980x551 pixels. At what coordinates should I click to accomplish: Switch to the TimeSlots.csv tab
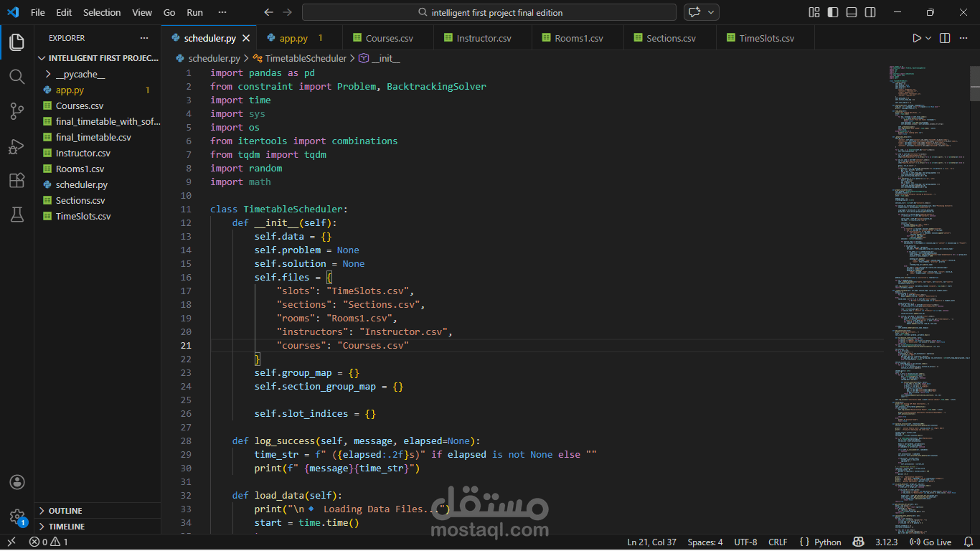point(766,38)
